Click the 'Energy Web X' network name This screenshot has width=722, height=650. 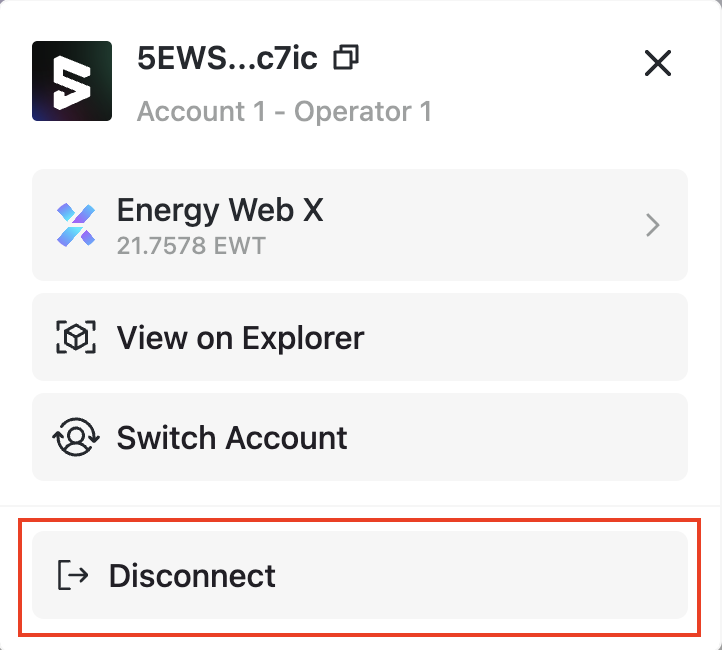click(220, 210)
